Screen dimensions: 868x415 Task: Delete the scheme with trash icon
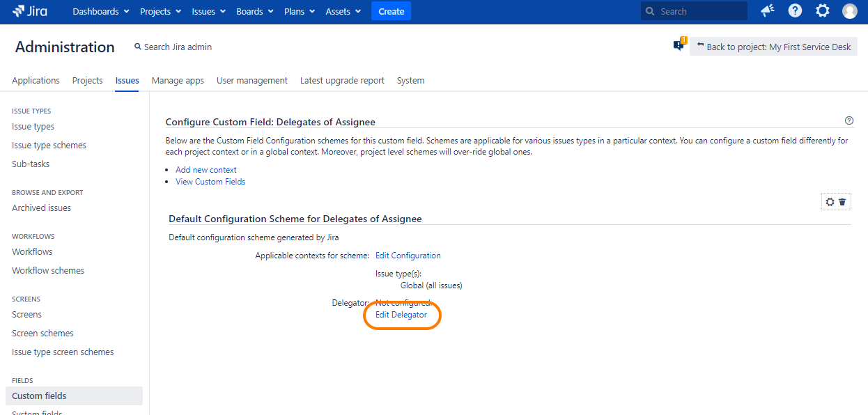[842, 202]
